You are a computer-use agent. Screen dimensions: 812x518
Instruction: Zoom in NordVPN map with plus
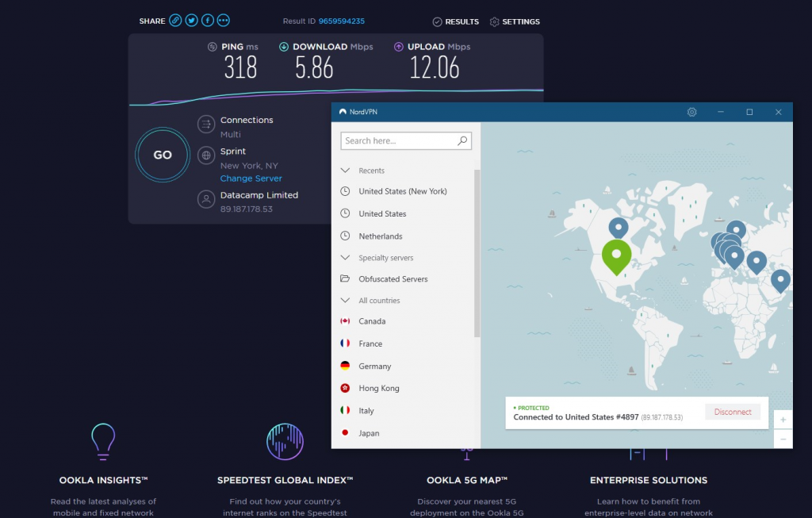[783, 420]
